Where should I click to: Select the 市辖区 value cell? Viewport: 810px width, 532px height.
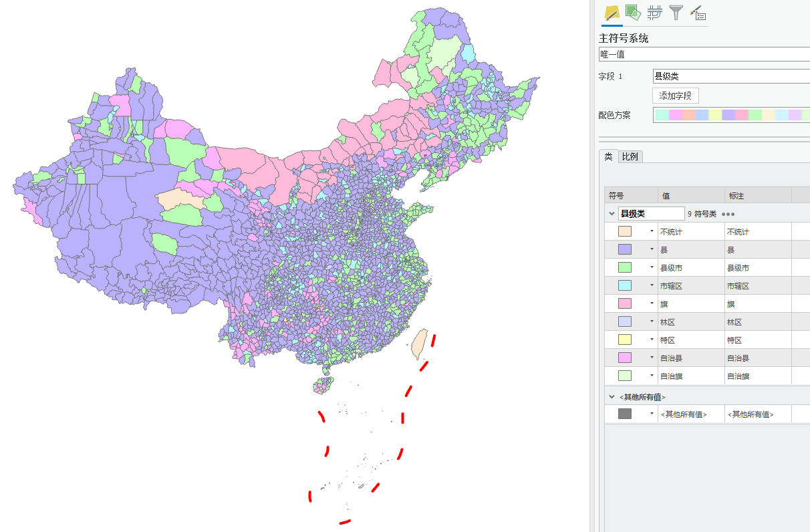point(691,286)
